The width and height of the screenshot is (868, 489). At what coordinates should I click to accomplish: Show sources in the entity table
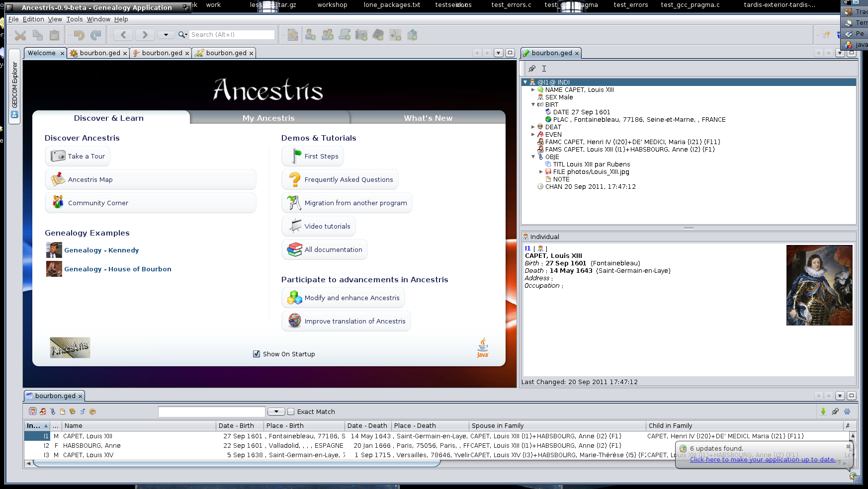(x=73, y=411)
